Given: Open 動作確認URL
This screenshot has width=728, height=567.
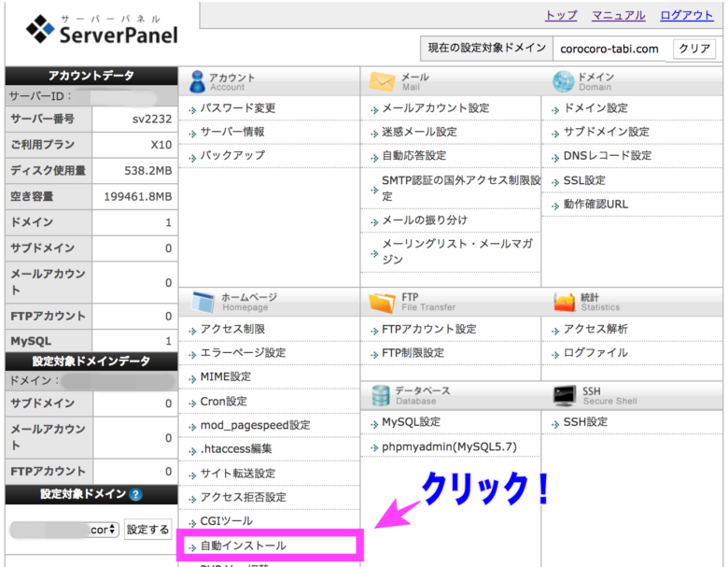Looking at the screenshot, I should (595, 204).
